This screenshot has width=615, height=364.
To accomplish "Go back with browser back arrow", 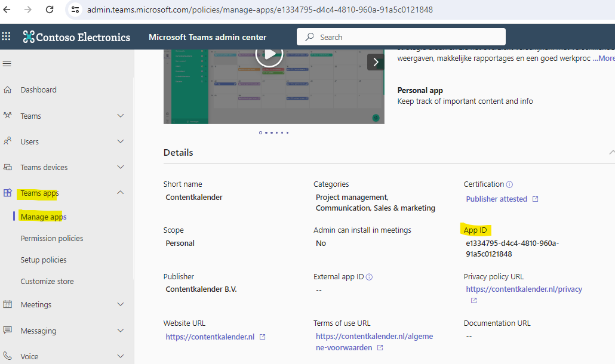I will [x=7, y=10].
